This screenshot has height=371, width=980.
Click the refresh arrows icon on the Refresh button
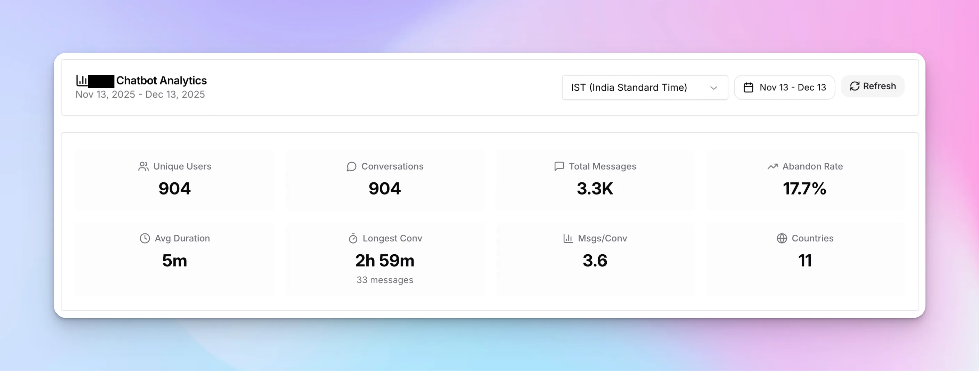pyautogui.click(x=855, y=86)
